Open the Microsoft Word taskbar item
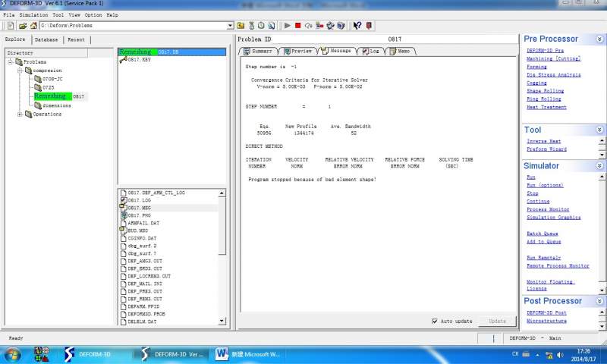The width and height of the screenshot is (607, 364). 248,354
